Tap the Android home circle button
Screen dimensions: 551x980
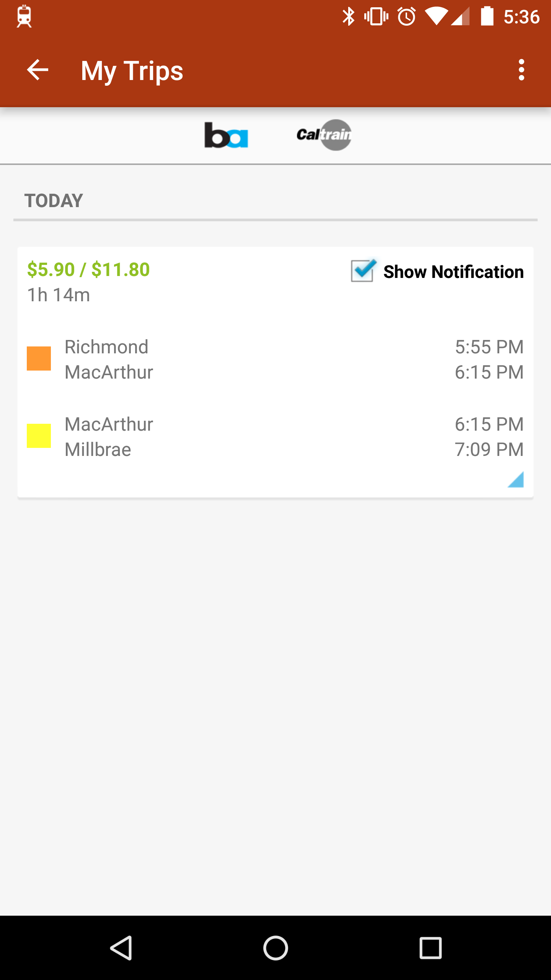(x=275, y=948)
